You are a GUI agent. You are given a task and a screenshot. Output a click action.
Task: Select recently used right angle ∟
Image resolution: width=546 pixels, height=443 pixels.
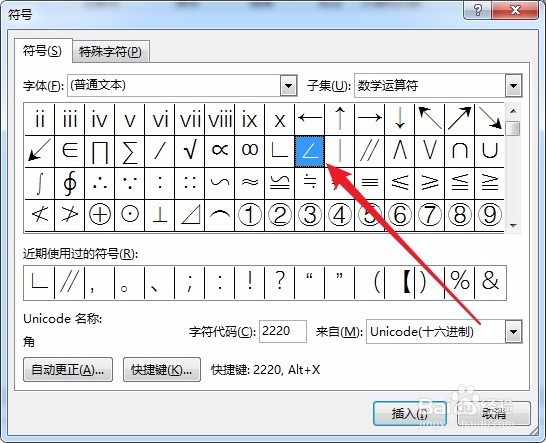coord(39,282)
